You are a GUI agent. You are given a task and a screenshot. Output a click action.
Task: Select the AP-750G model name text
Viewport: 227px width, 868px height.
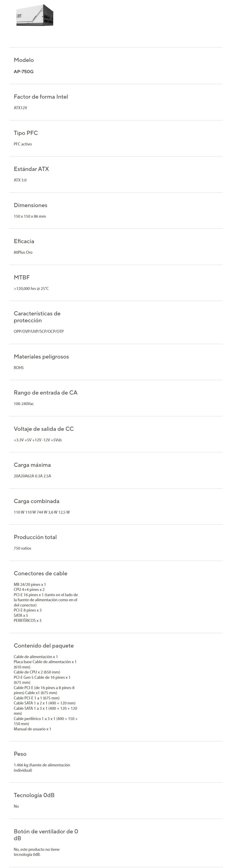click(24, 71)
